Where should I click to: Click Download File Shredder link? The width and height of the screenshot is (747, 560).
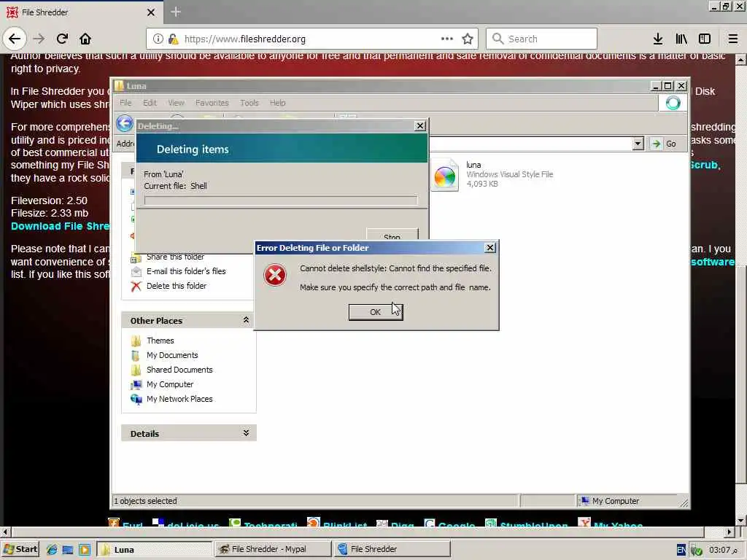[x=61, y=226]
